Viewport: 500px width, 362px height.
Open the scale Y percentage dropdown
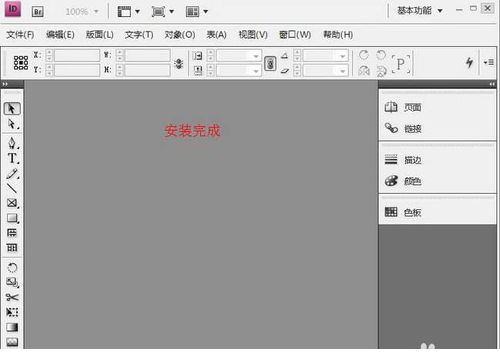256,71
